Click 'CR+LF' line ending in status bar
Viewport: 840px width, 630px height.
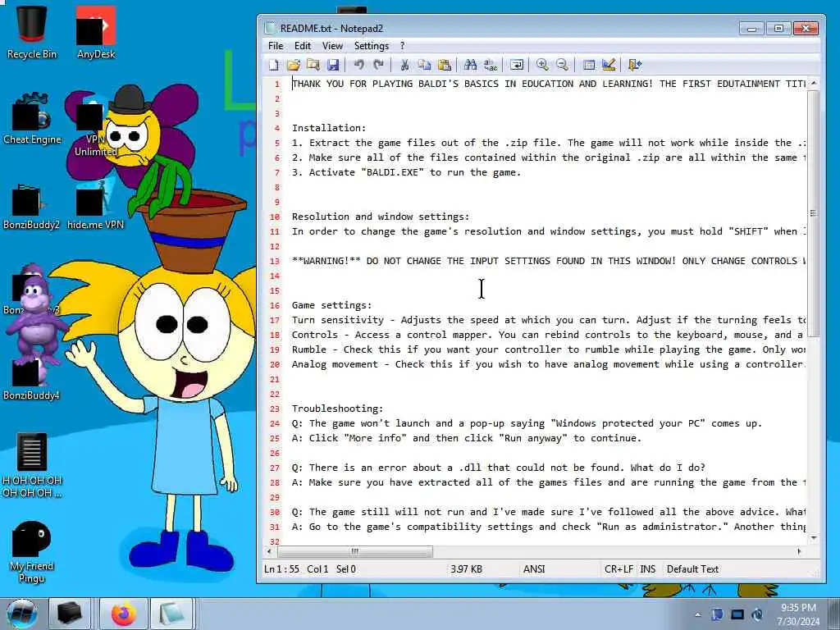point(619,569)
